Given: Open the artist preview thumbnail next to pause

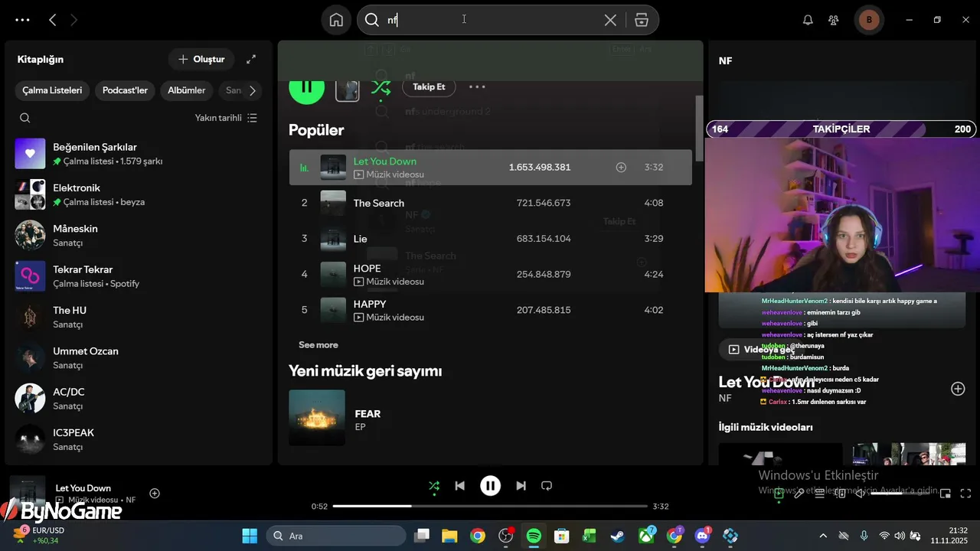Looking at the screenshot, I should pos(348,90).
